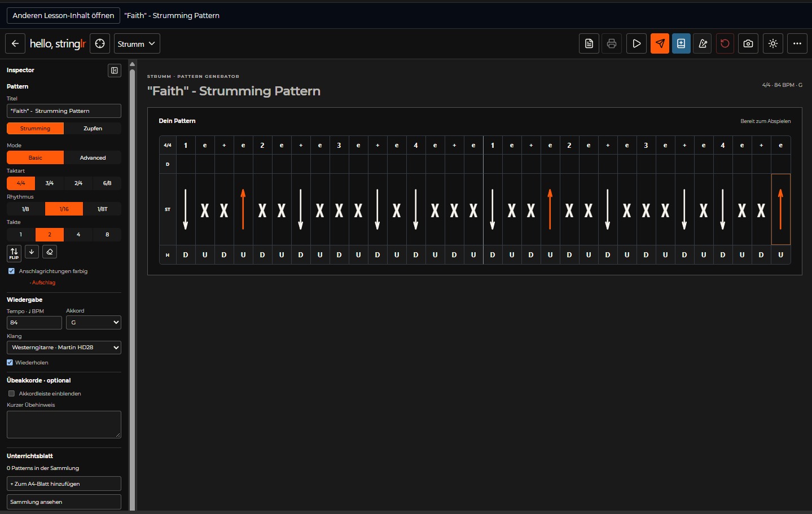812x514 pixels.
Task: Open the three-dots more menu
Action: [x=797, y=43]
